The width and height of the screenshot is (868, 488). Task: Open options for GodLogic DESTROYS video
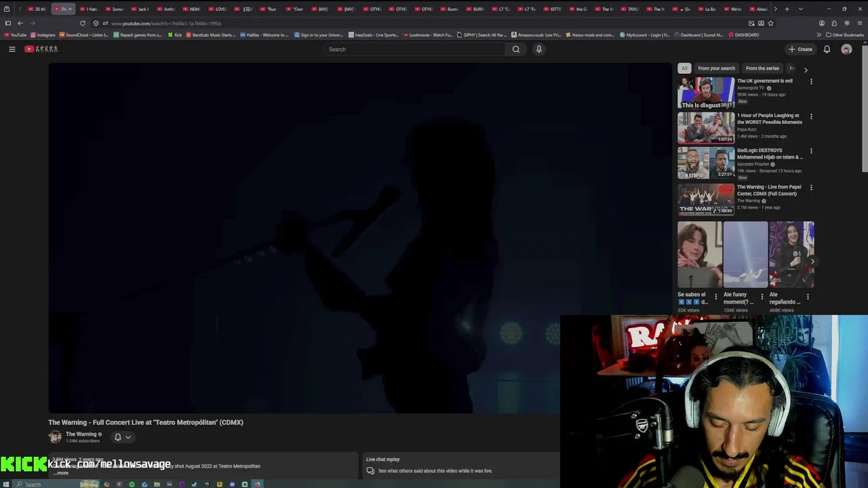[x=811, y=151]
